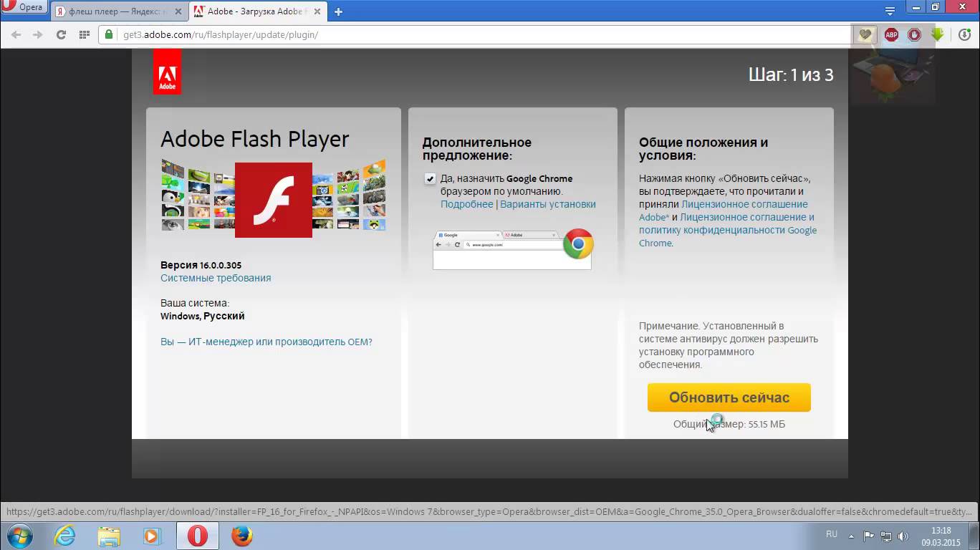Open the Adblock Plus extension
Viewport: 980px width, 550px height.
pos(891,34)
